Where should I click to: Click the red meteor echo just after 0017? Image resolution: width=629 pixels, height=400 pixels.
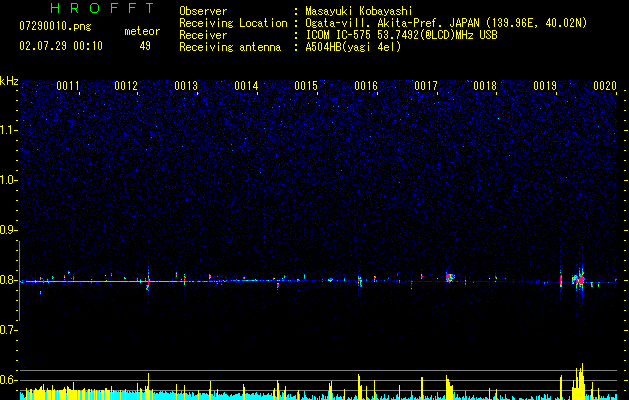coord(449,277)
